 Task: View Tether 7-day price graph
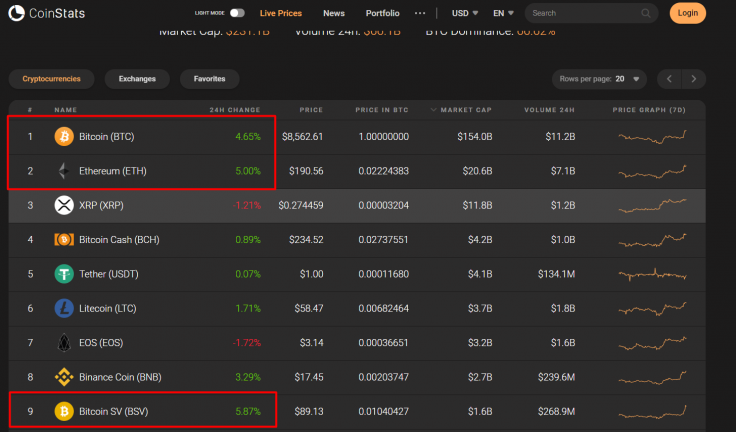(x=652, y=274)
